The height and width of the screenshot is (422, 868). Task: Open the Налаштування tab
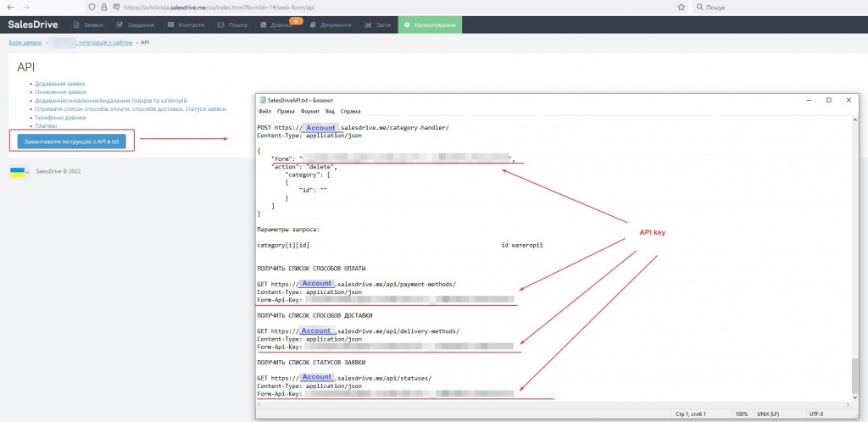click(x=430, y=25)
